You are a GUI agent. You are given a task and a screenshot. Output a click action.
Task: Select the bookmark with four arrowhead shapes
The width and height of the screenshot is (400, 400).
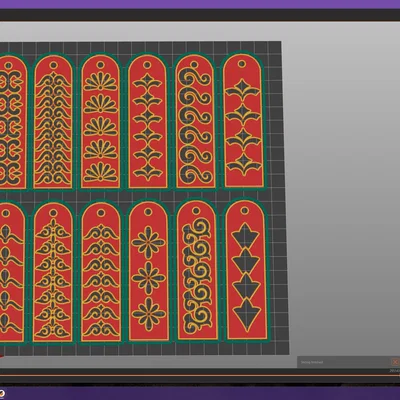[246, 271]
